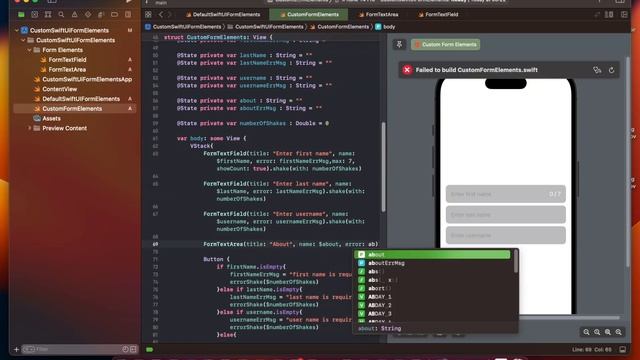Open the Source Control navigator

point(35,15)
